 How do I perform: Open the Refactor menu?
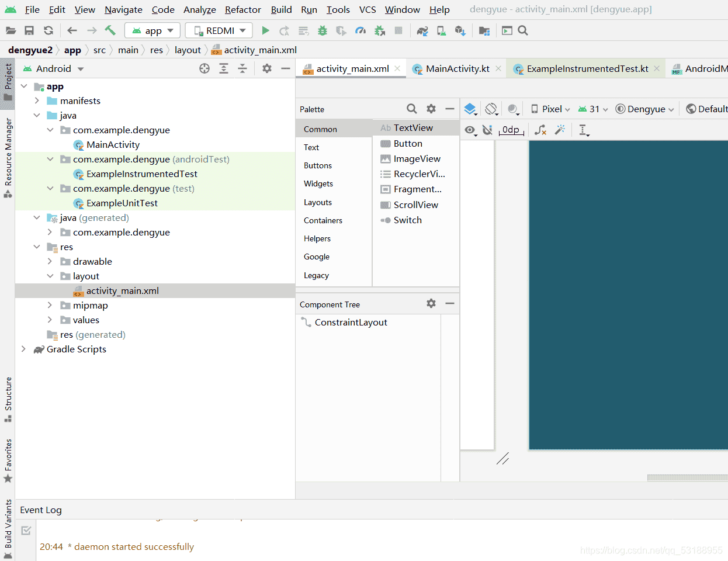(242, 9)
